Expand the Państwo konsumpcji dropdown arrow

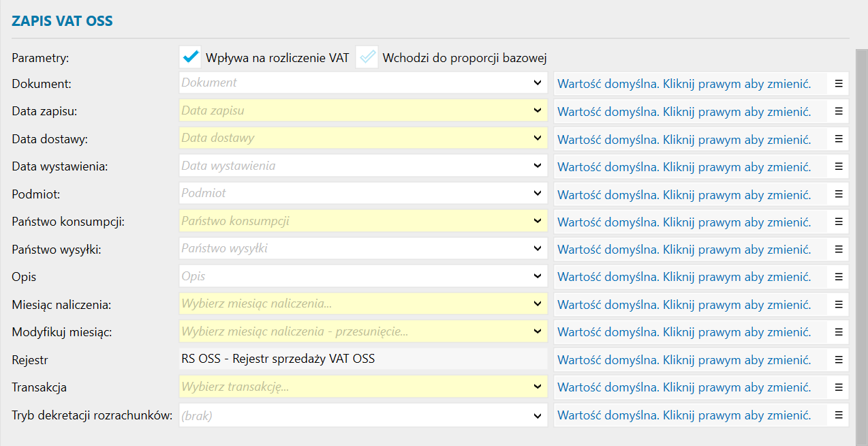point(538,222)
